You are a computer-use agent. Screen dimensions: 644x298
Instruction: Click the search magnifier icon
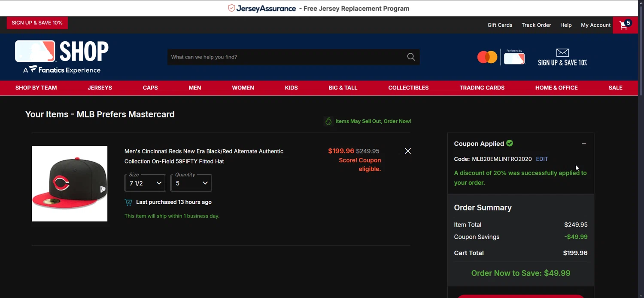coord(411,57)
